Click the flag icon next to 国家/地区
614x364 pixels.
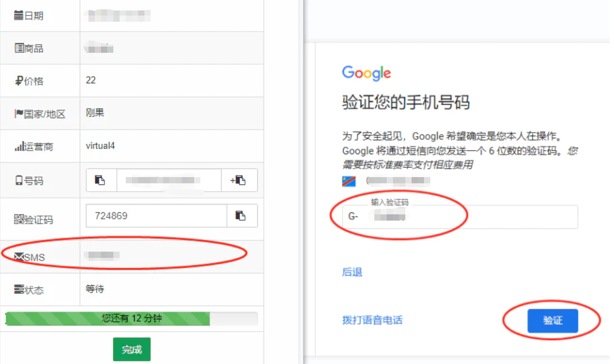(19, 113)
